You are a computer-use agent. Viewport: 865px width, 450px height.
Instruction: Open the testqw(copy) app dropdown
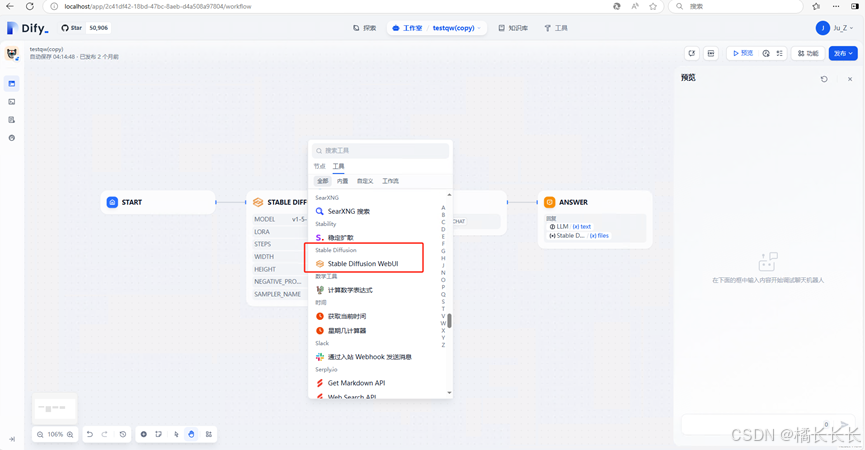coord(457,28)
